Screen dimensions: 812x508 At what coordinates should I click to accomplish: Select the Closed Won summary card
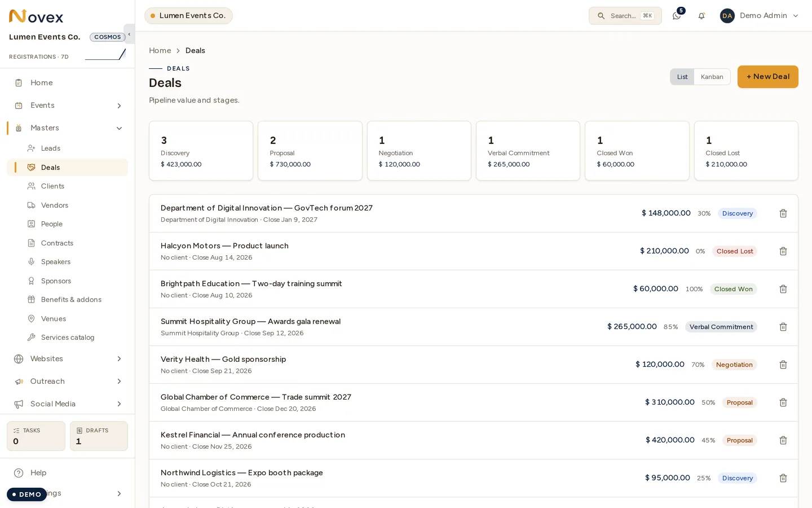tap(637, 151)
